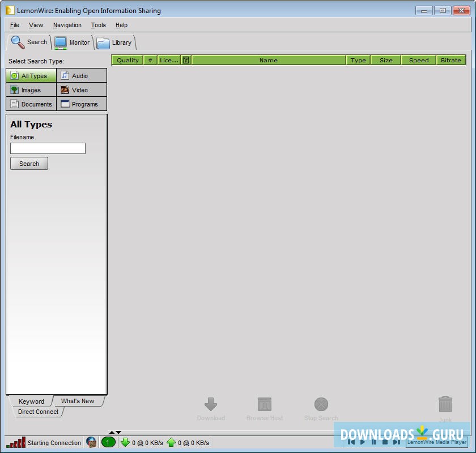Viewport: 476px width, 453px height.
Task: Click the Filename input field
Action: [x=48, y=148]
